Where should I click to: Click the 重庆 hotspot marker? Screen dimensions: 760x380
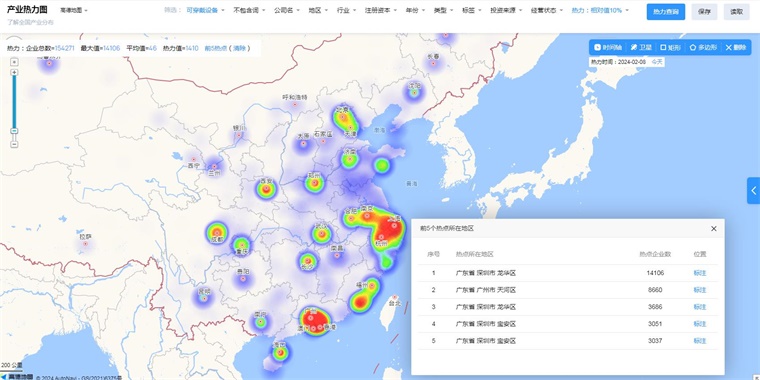pos(241,245)
